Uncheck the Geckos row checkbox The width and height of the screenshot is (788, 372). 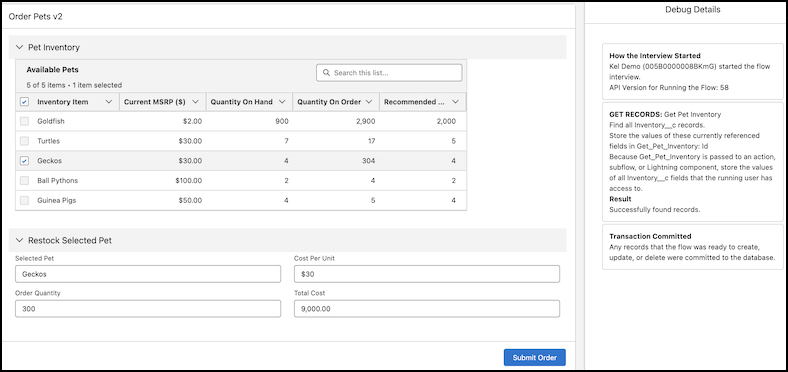24,161
